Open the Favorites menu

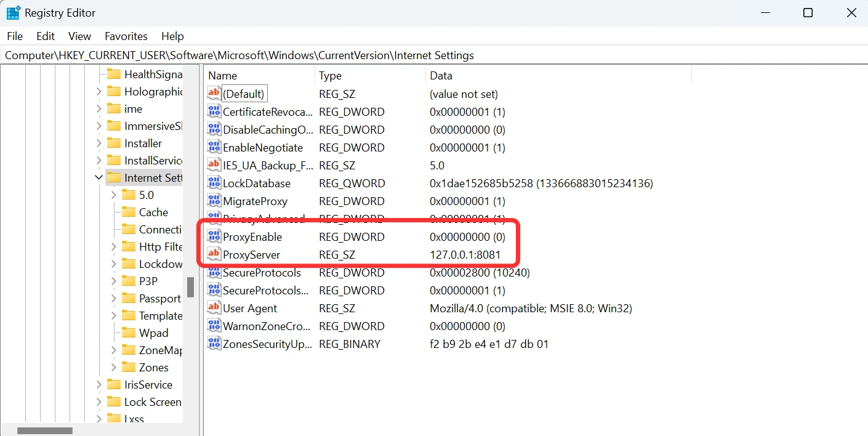(x=126, y=36)
